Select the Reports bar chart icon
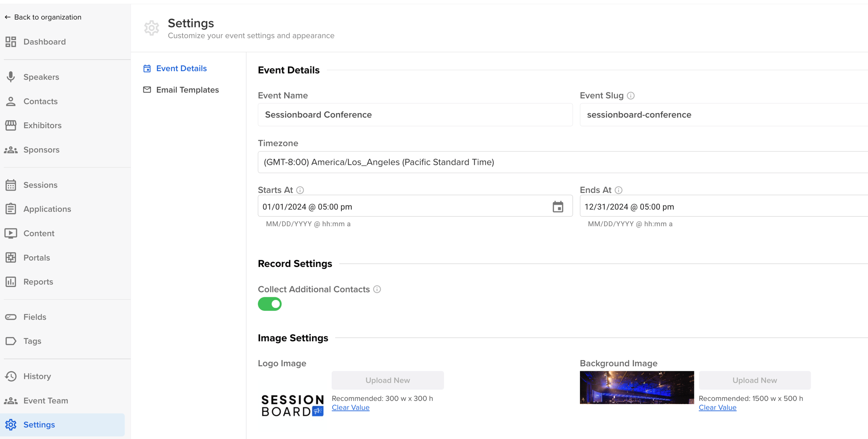This screenshot has width=868, height=439. (x=10, y=282)
